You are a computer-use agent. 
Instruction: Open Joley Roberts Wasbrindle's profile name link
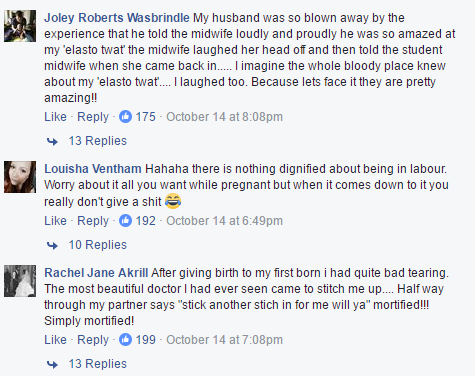pos(117,18)
